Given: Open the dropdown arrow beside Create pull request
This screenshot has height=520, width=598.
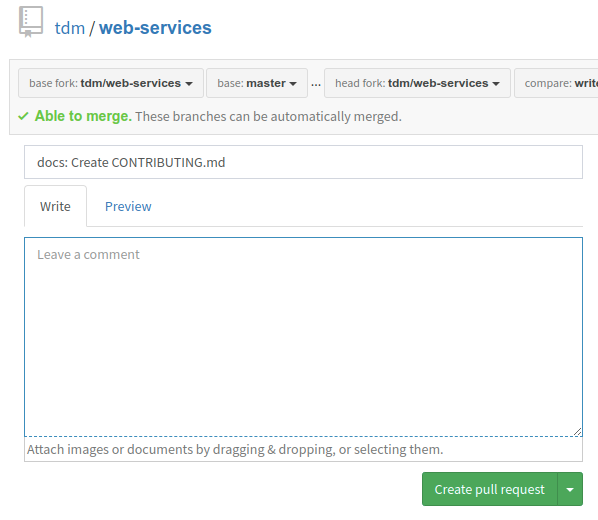Looking at the screenshot, I should pos(570,489).
